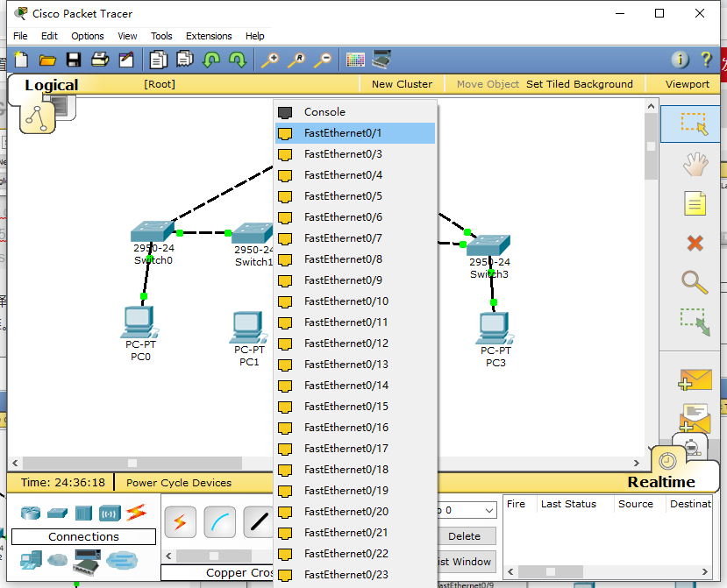This screenshot has width=727, height=588.
Task: Choose the Place Note tool
Action: (x=695, y=203)
